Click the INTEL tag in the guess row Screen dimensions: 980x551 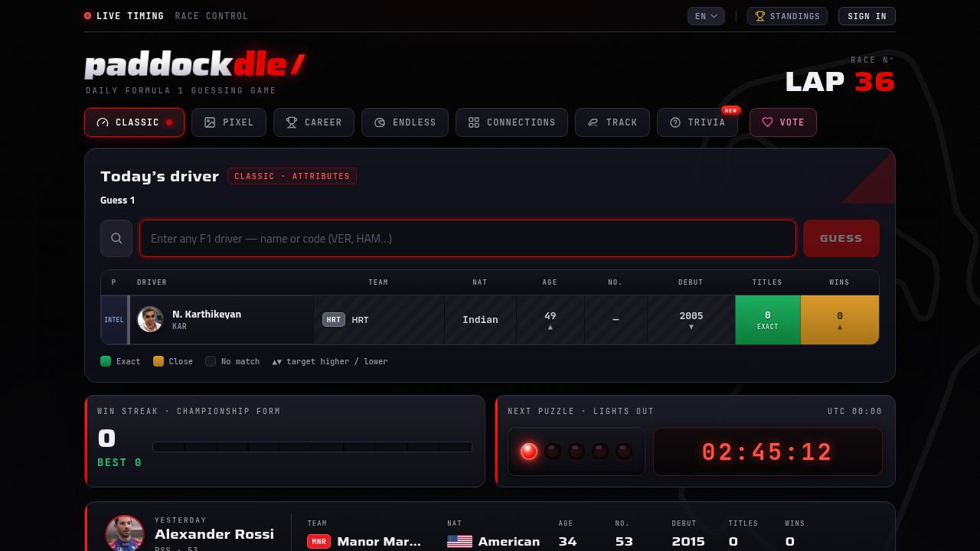[x=114, y=320]
